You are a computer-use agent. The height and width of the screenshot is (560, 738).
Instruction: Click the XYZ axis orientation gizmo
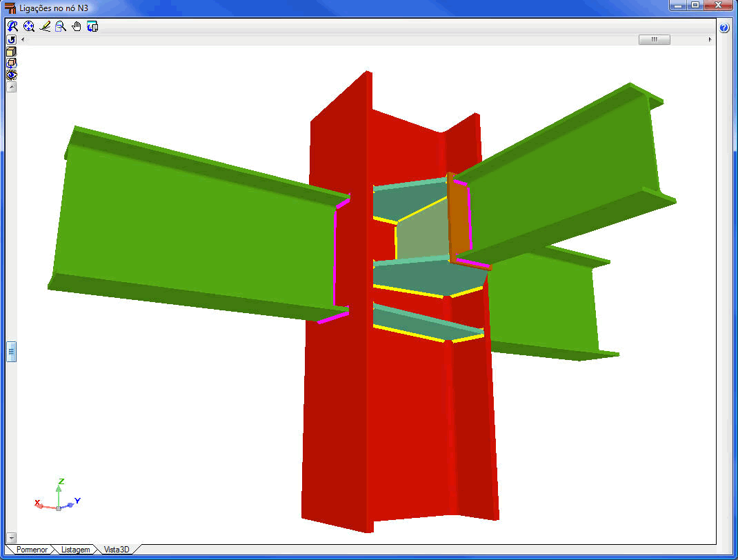coord(58,495)
